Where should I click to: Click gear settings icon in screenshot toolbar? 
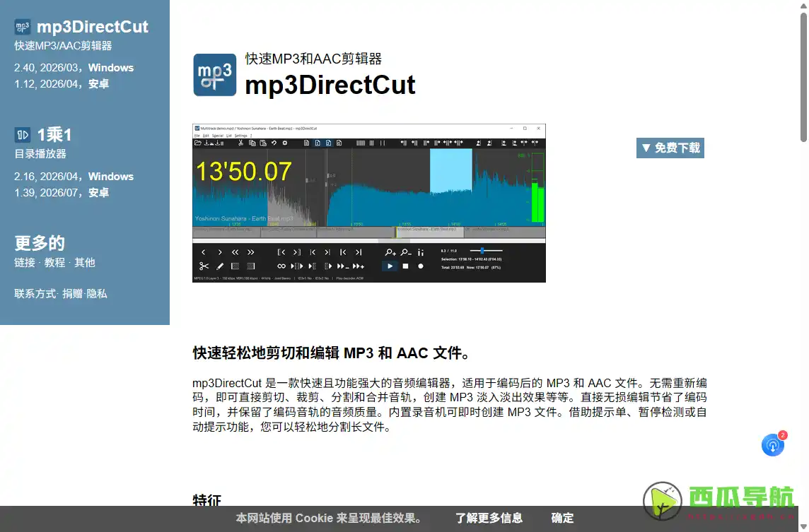click(285, 143)
